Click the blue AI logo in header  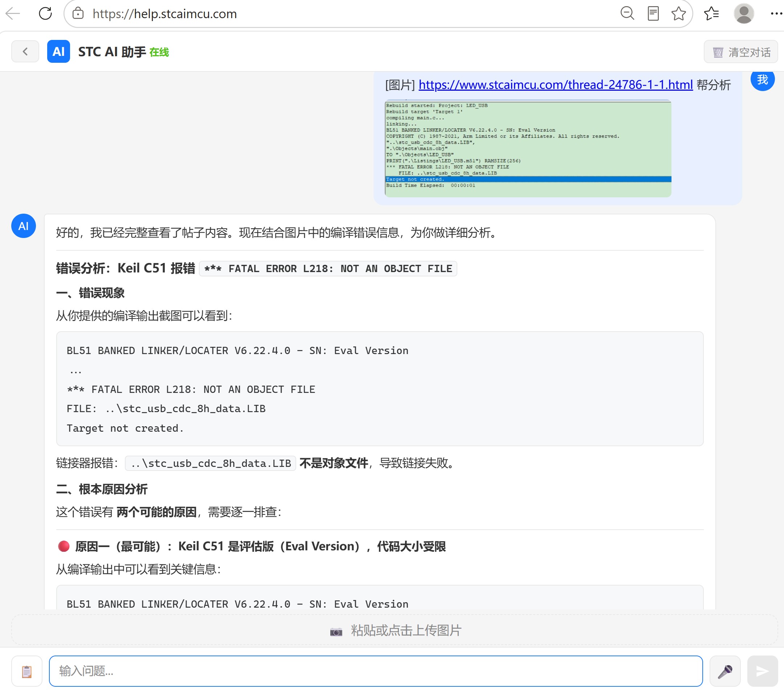(58, 52)
